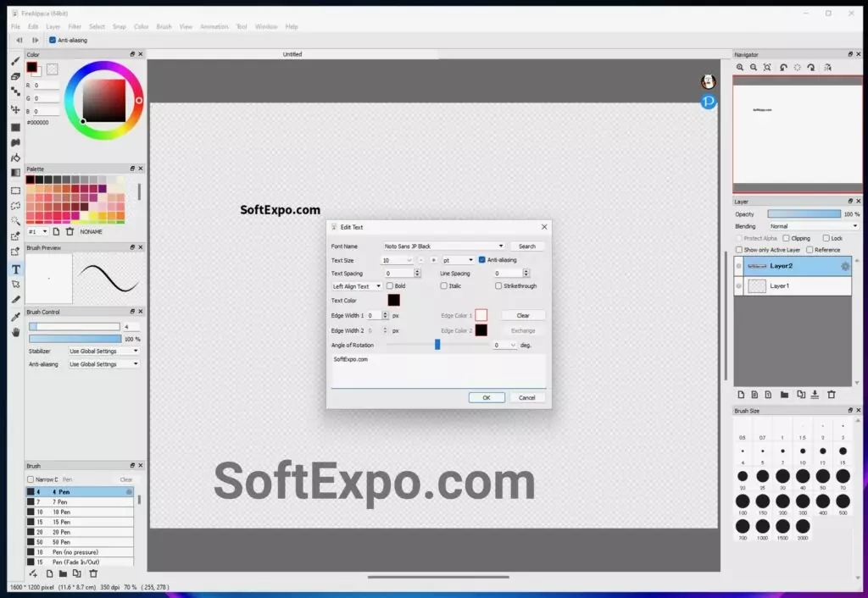The width and height of the screenshot is (868, 598).
Task: Click the Text Color swatch
Action: coord(393,301)
